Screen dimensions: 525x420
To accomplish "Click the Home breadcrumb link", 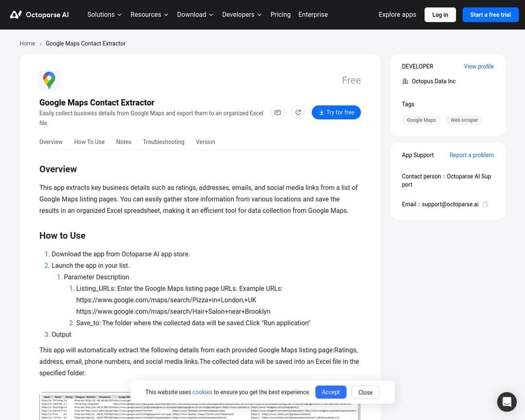I will click(27, 43).
